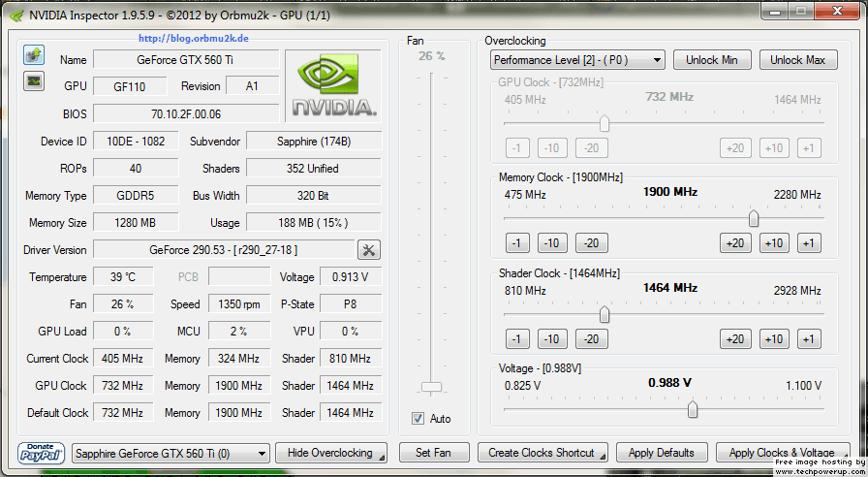Screen dimensions: 868x477
Task: Increase Memory Clock by 10 MHz
Action: click(x=774, y=243)
